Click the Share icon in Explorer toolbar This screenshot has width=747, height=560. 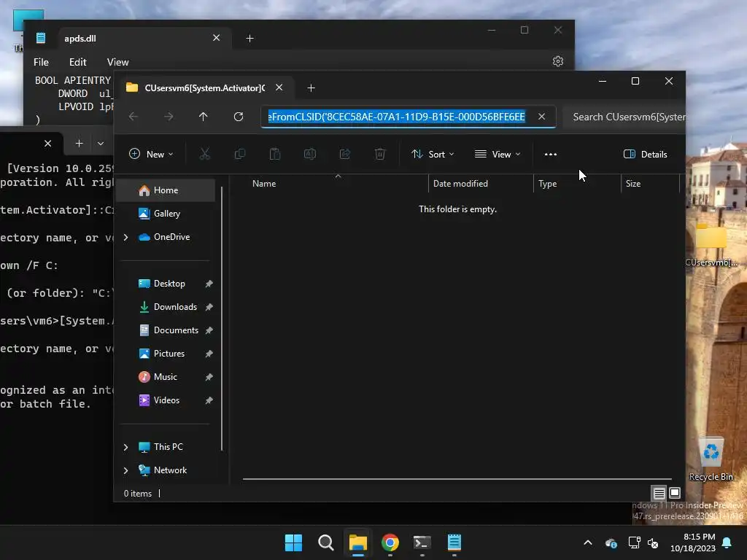click(x=345, y=154)
